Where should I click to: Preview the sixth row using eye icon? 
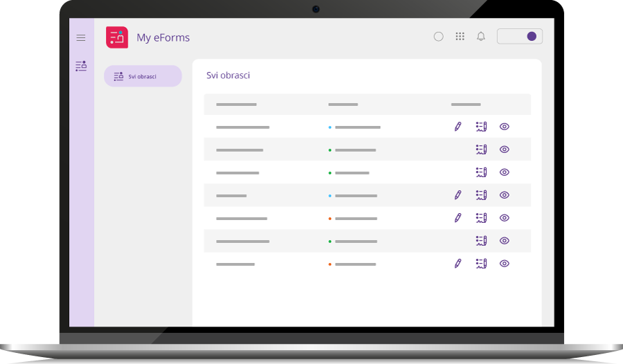pyautogui.click(x=505, y=241)
